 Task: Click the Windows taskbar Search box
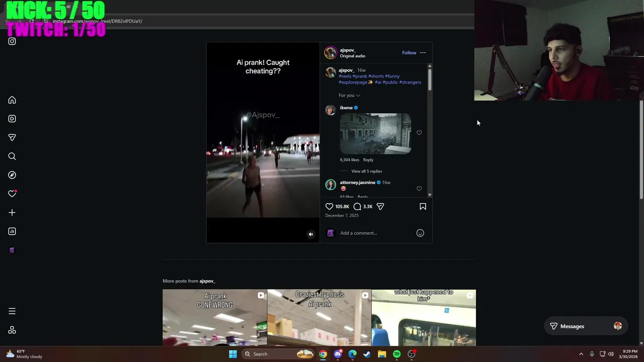278,354
